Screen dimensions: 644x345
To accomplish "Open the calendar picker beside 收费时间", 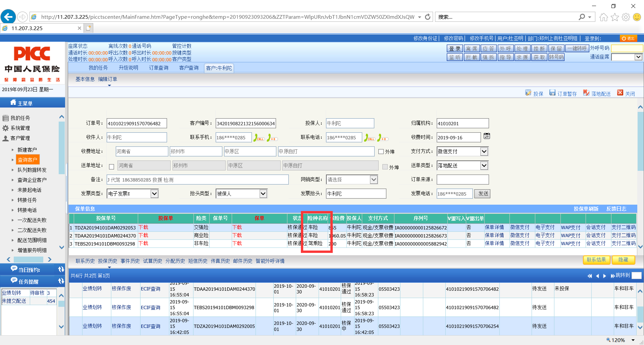I will pyautogui.click(x=487, y=136).
